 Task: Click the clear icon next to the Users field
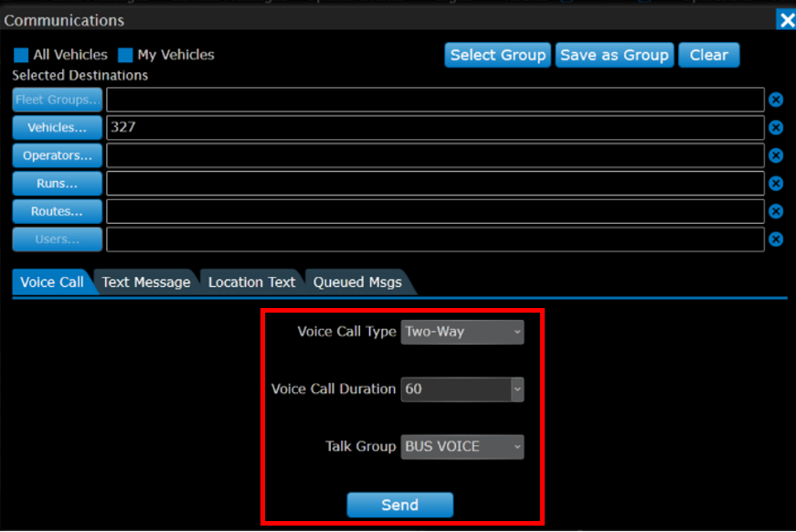tap(776, 239)
